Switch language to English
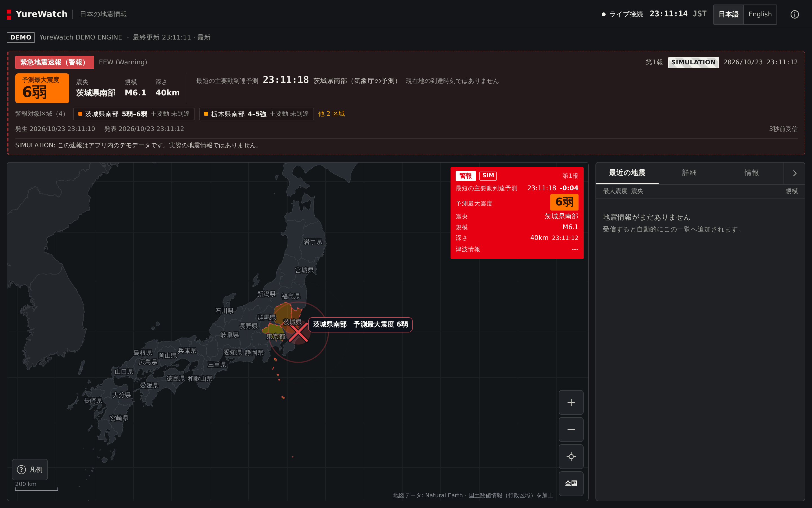Image resolution: width=812 pixels, height=508 pixels. click(x=760, y=14)
